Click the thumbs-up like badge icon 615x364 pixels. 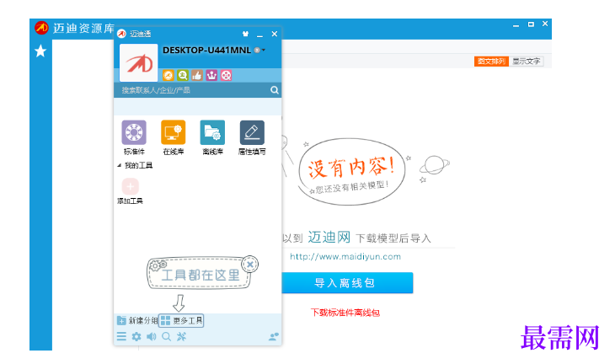tap(197, 75)
